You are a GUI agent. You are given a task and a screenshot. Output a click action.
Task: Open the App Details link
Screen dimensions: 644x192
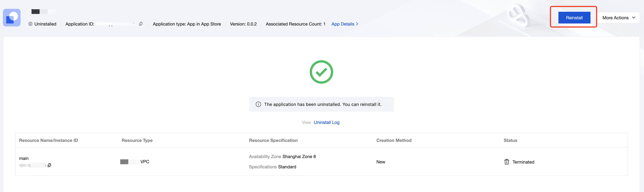pyautogui.click(x=343, y=24)
